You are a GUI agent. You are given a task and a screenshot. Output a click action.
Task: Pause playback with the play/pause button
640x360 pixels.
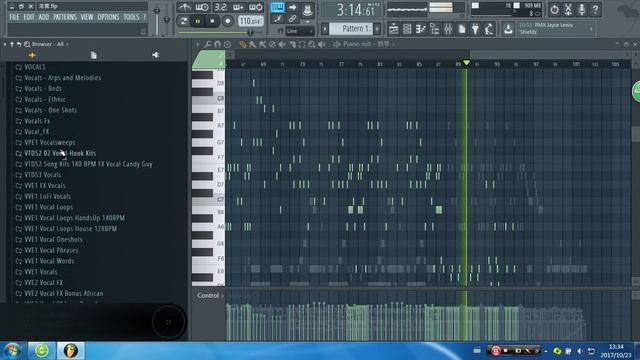(198, 21)
